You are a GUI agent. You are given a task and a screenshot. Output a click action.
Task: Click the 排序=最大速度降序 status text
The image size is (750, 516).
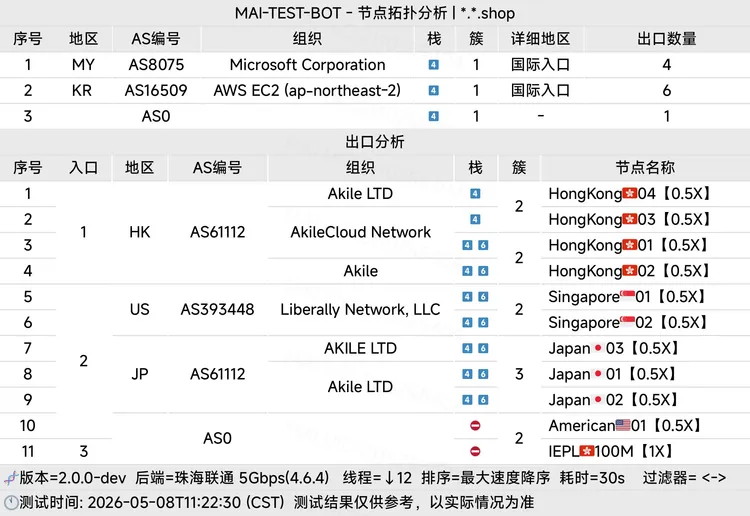tap(485, 477)
